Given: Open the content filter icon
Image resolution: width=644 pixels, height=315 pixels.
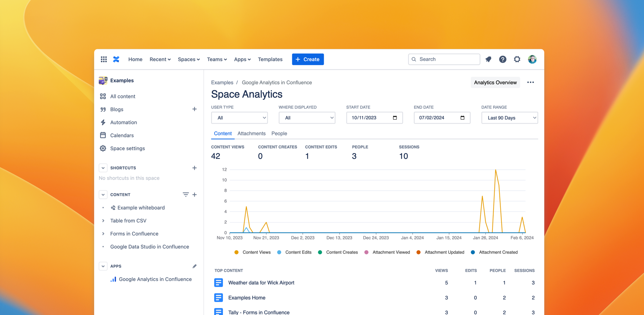Looking at the screenshot, I should pyautogui.click(x=185, y=195).
